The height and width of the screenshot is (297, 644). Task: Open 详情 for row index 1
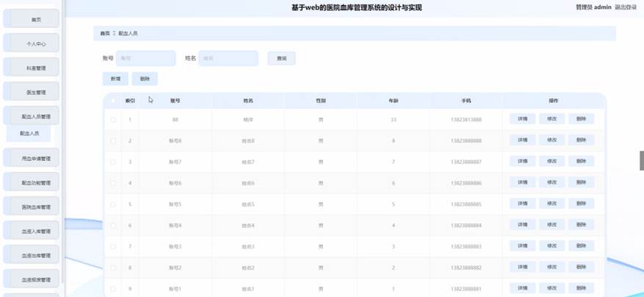(522, 119)
